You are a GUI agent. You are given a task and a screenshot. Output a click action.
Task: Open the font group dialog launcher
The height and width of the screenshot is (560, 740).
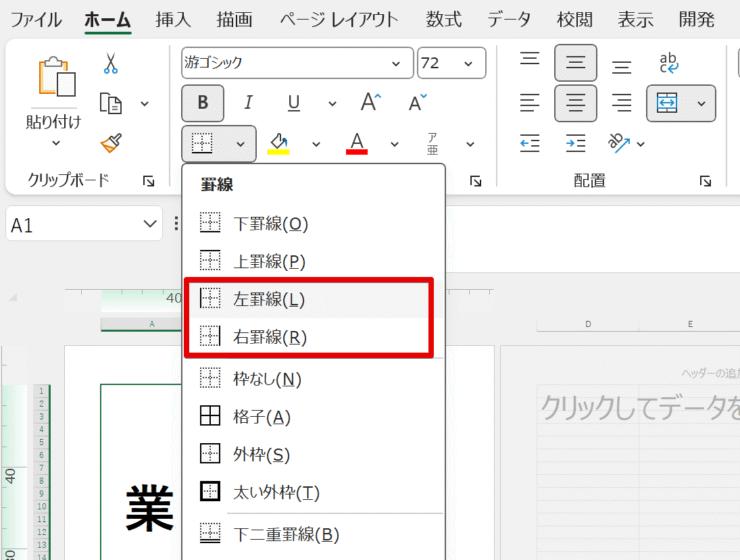[476, 181]
